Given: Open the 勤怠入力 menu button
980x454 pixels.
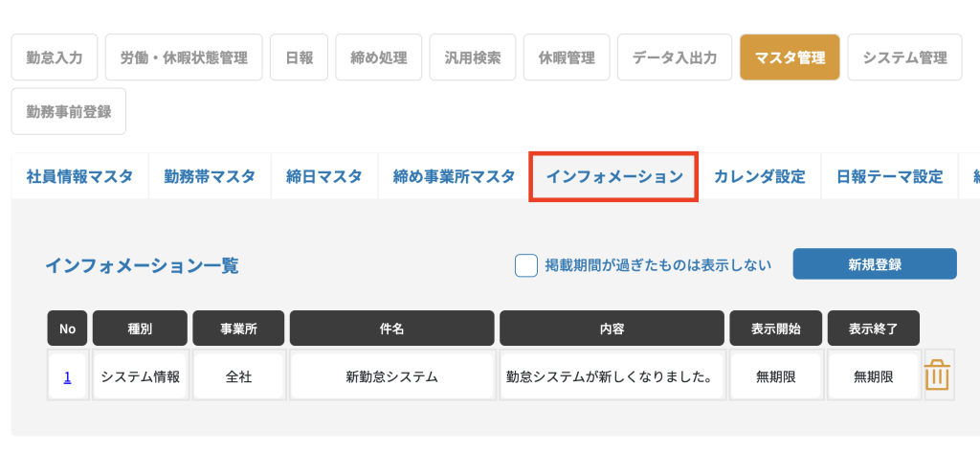Looking at the screenshot, I should pos(55,57).
